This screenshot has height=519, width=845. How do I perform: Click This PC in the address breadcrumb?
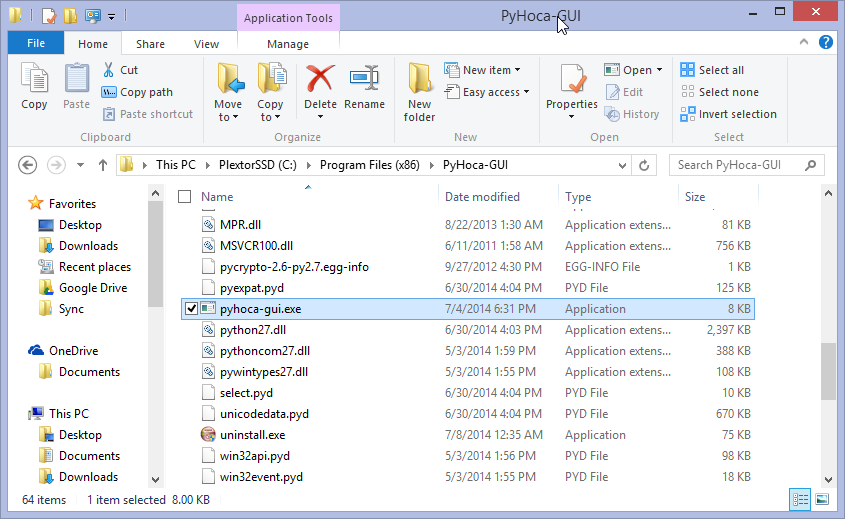point(176,165)
